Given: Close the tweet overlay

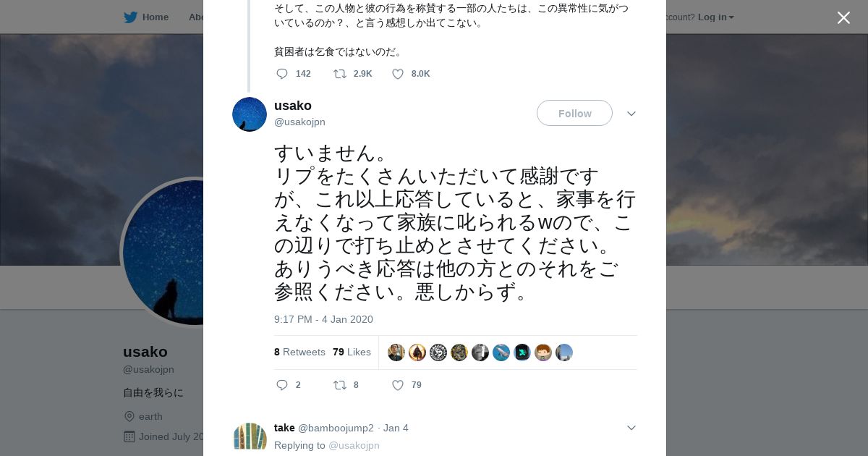Looking at the screenshot, I should [843, 18].
